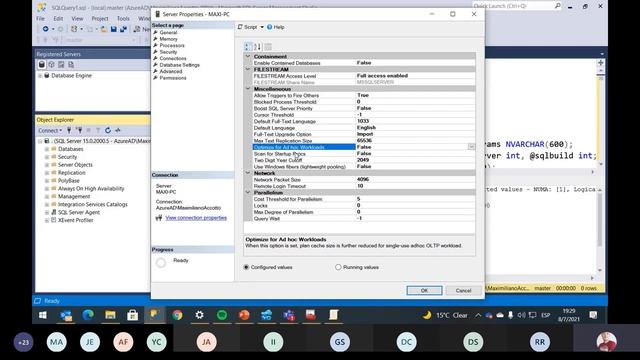
Task: Sort property grid alphabetically
Action: point(257,47)
